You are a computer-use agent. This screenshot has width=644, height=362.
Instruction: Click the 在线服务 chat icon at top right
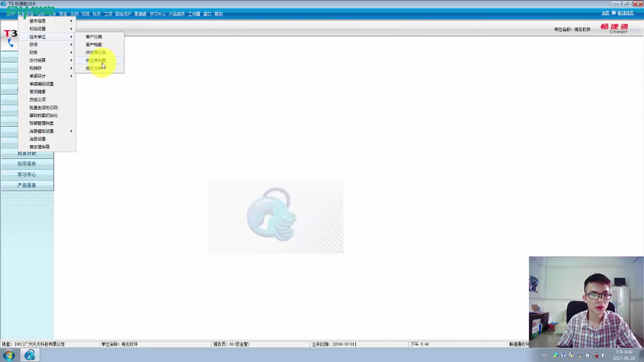click(613, 13)
